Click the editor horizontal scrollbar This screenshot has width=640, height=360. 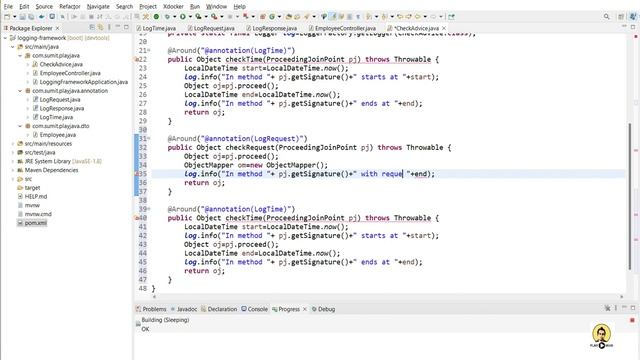pos(388,297)
